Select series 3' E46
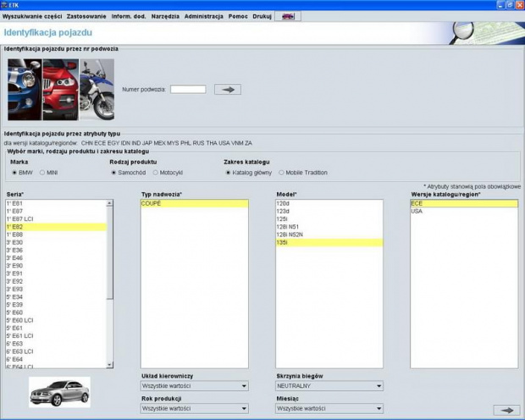 pos(56,258)
